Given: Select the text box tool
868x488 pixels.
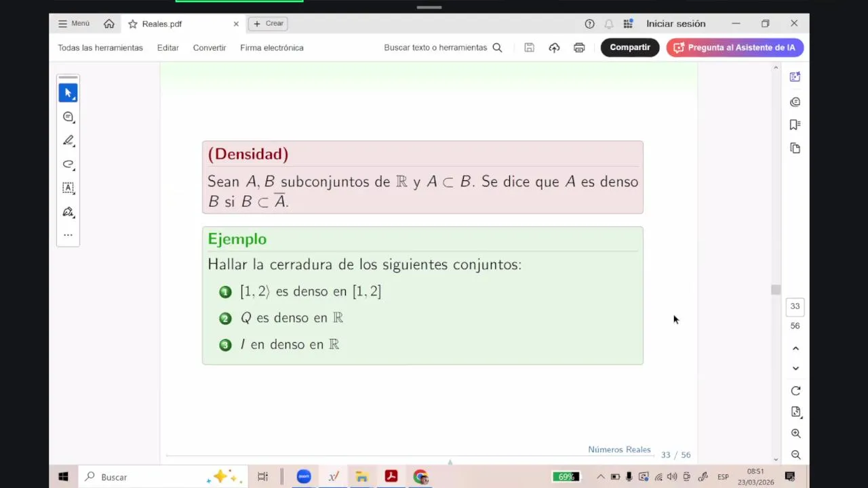Looking at the screenshot, I should [x=68, y=188].
